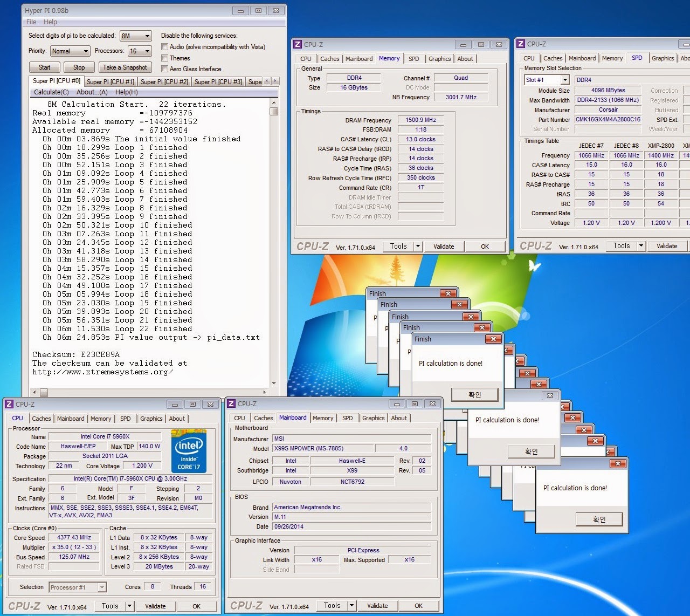Viewport: 690px width, 616px height.
Task: Click Take a Snapshot button
Action: click(x=125, y=67)
